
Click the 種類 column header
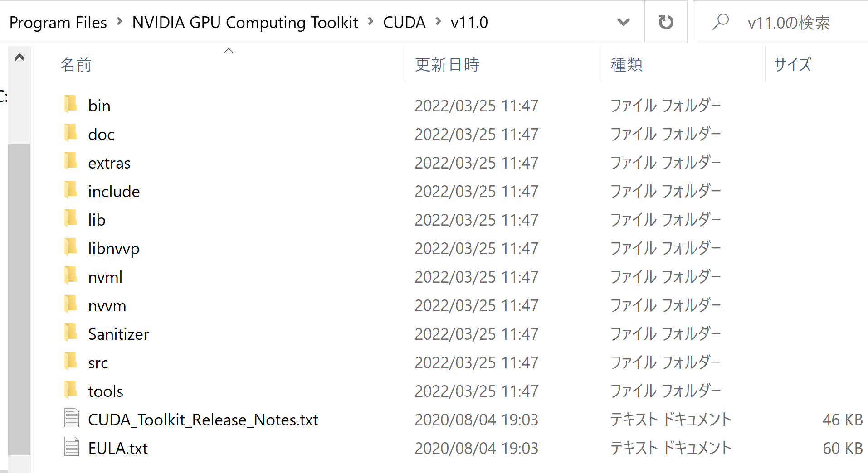[x=627, y=65]
